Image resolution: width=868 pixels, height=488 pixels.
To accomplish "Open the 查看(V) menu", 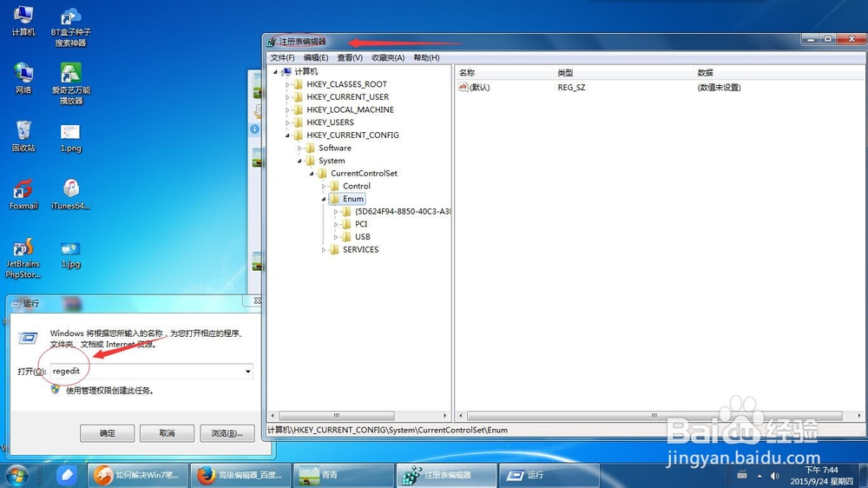I will (350, 57).
